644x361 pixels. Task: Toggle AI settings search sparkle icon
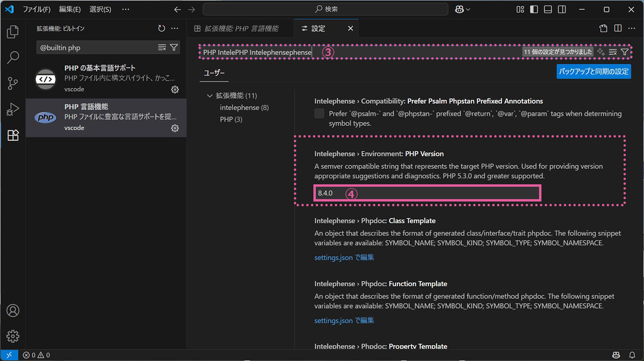tap(601, 52)
